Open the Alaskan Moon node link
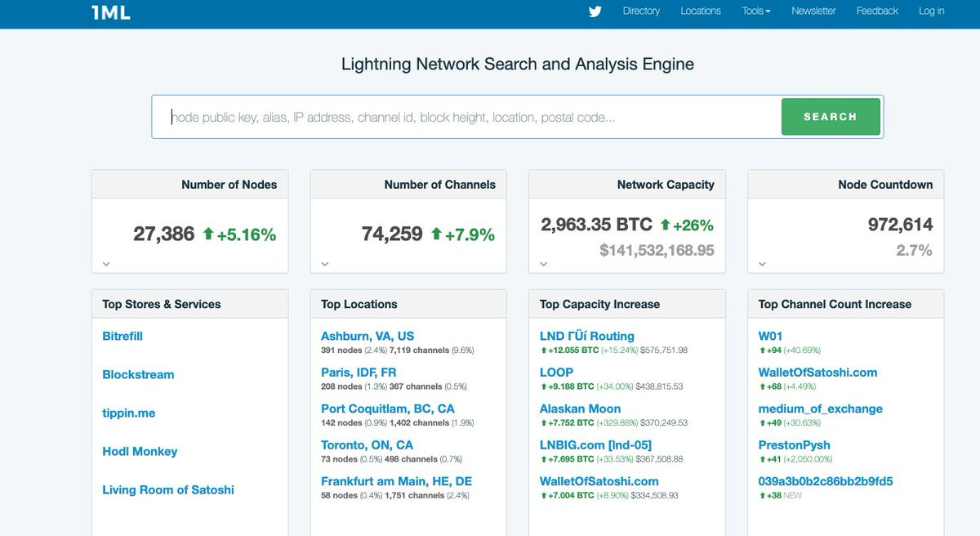Image resolution: width=980 pixels, height=536 pixels. click(580, 409)
